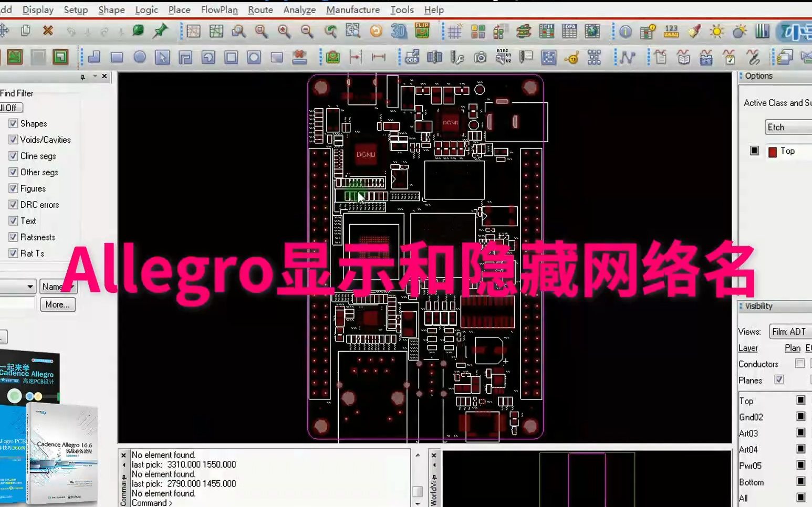
Task: Open the Views Film dropdown in Visibility panel
Action: (x=789, y=331)
